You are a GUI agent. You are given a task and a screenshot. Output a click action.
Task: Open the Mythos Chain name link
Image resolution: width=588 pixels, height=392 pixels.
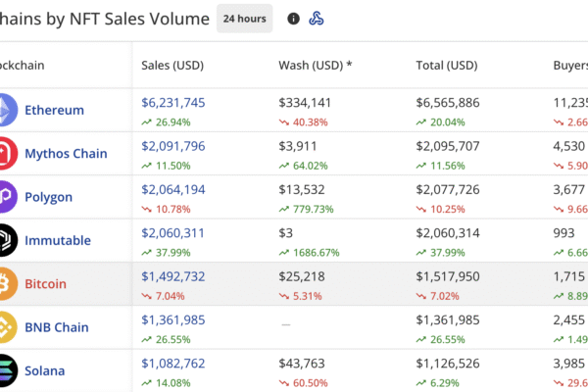[x=66, y=153]
